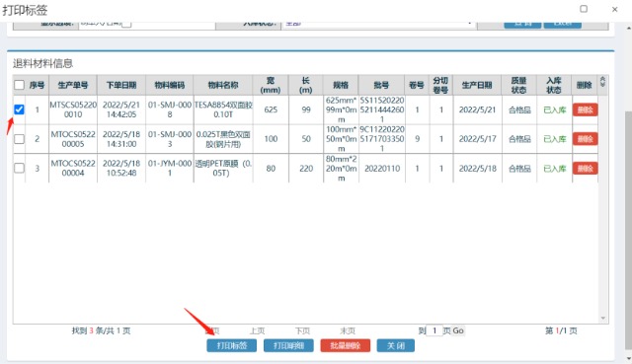The width and height of the screenshot is (632, 364).
Task: Go to 下页 in pagination
Action: (302, 331)
